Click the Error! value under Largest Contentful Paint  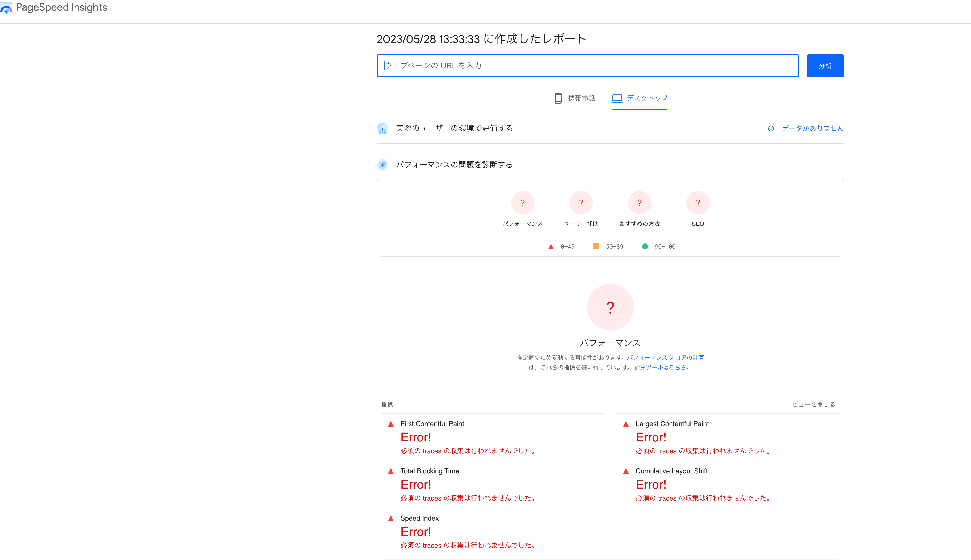[651, 437]
